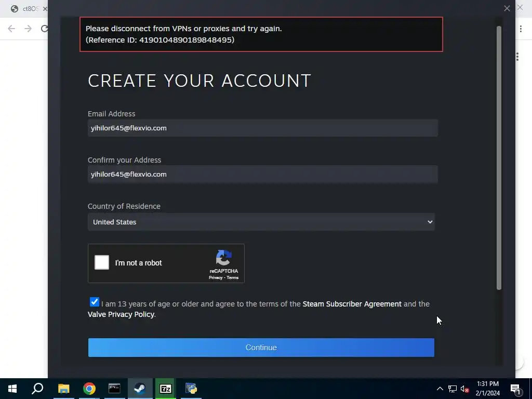Open the reCAPTCHA Terms link
The height and width of the screenshot is (399, 532).
pyautogui.click(x=232, y=277)
